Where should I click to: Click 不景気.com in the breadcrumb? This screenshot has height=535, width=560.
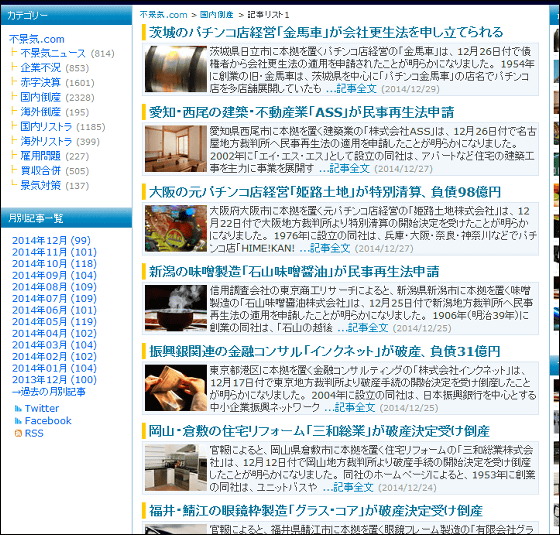coord(164,15)
